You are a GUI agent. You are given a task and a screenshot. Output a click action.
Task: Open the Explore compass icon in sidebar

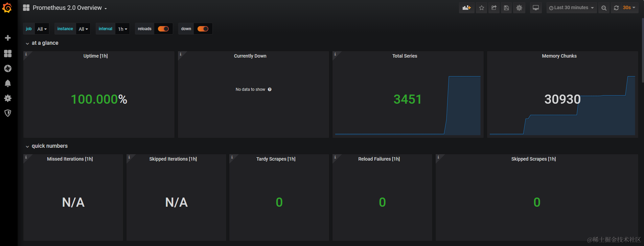pyautogui.click(x=8, y=68)
